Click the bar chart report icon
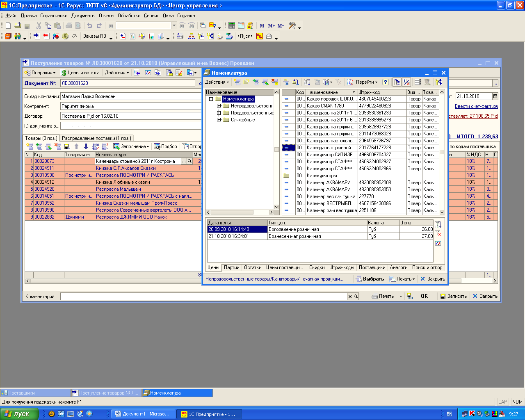This screenshot has height=420, width=525. [151, 36]
